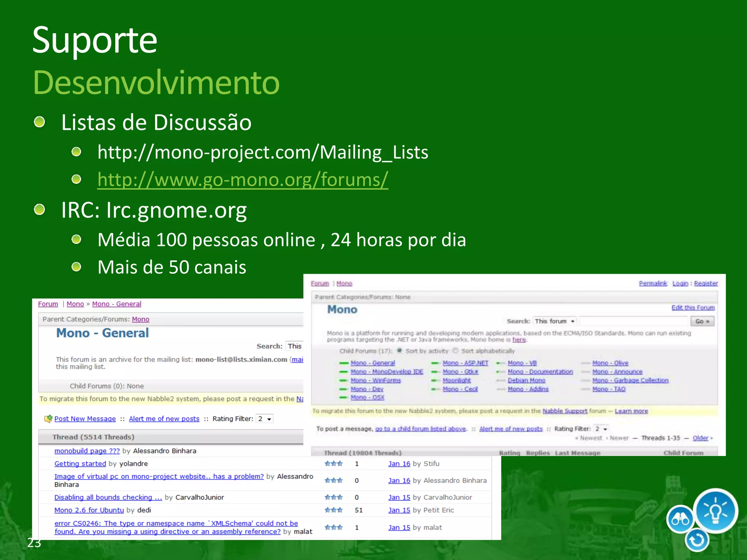This screenshot has height=560, width=747.
Task: Click the lightbulb icon button
Action: [x=715, y=511]
